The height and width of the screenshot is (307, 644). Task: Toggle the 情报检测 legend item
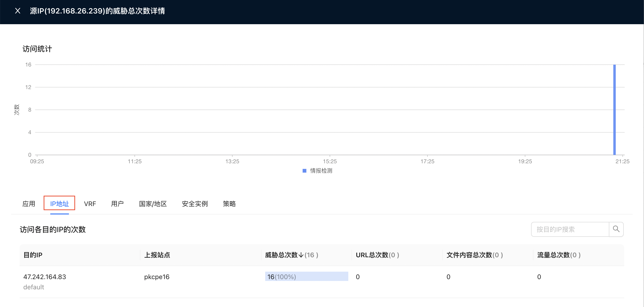pyautogui.click(x=317, y=171)
